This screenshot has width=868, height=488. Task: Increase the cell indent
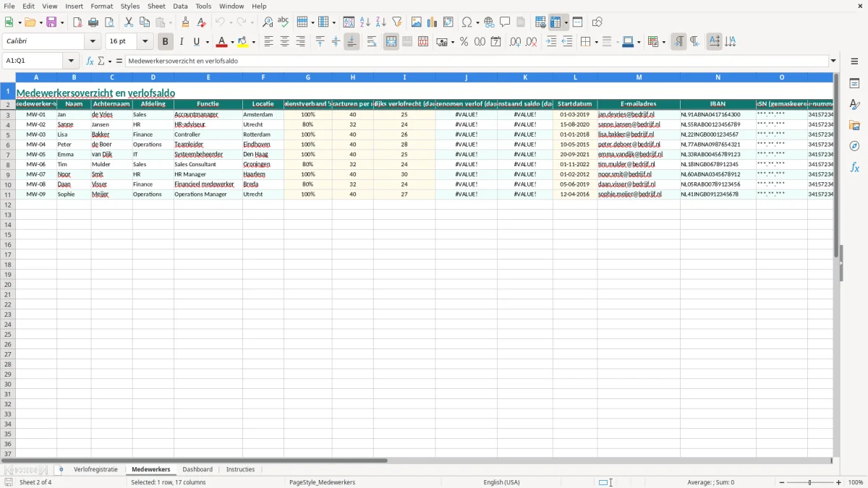coord(551,42)
